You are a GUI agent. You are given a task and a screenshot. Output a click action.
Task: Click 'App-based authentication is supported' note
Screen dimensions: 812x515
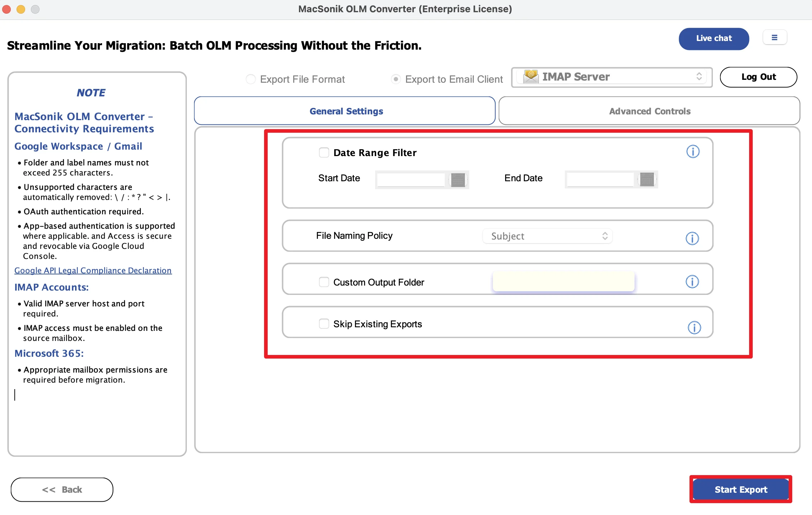(x=99, y=241)
